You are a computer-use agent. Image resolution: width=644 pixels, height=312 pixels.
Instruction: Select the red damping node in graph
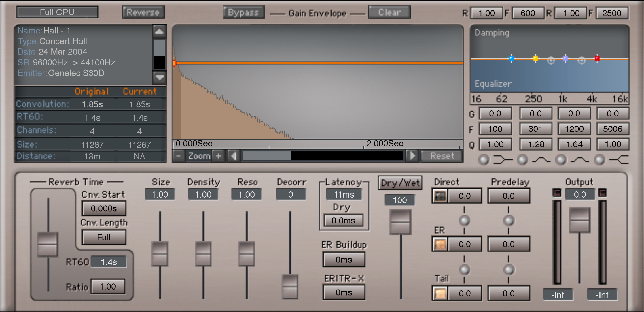tap(597, 58)
